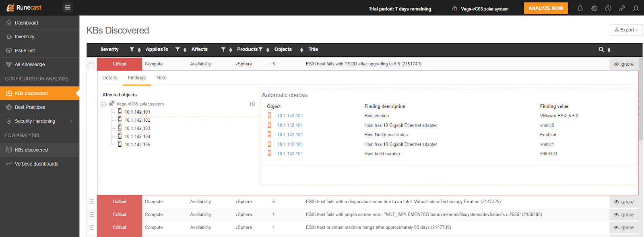The width and height of the screenshot is (644, 237).
Task: Sort by Affects arrows
Action: tap(231, 50)
